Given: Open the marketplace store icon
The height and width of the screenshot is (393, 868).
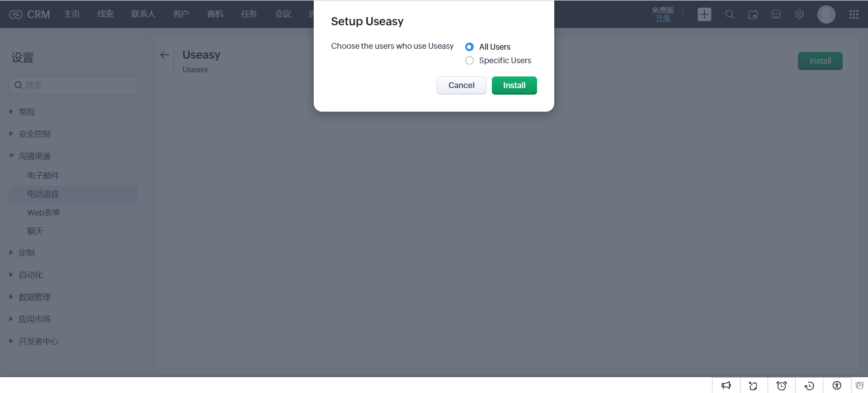Looking at the screenshot, I should [x=776, y=14].
